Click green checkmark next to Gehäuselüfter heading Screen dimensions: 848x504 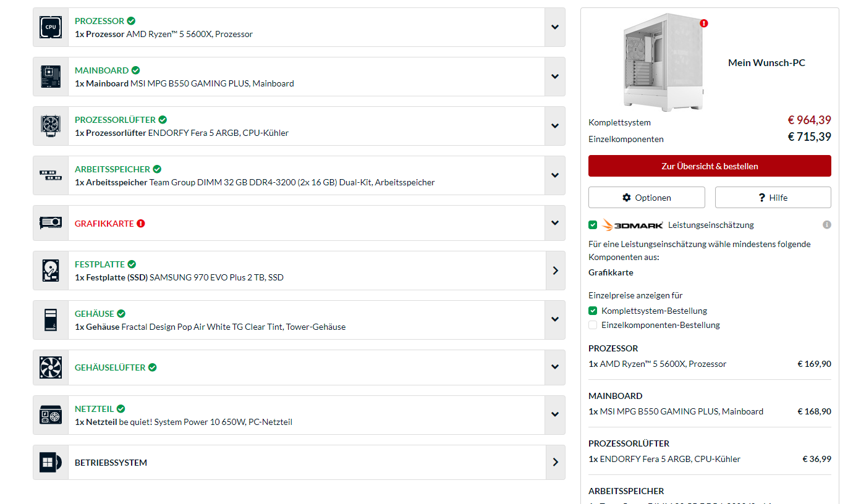tap(152, 367)
